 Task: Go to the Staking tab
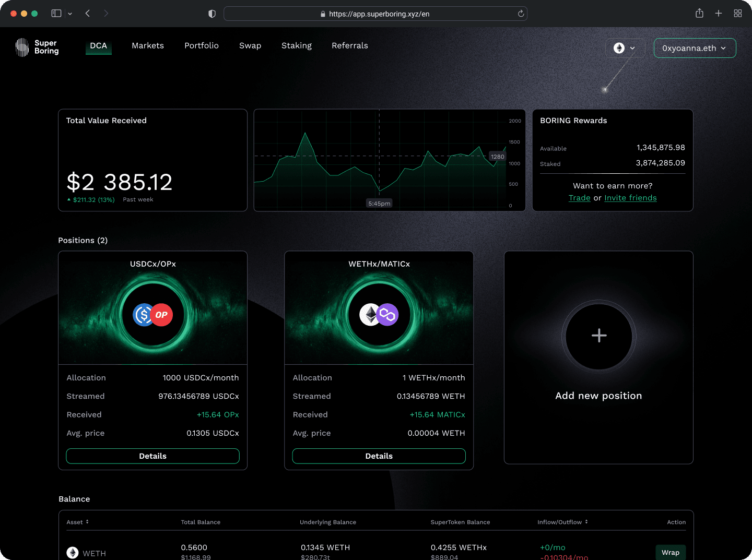tap(297, 46)
